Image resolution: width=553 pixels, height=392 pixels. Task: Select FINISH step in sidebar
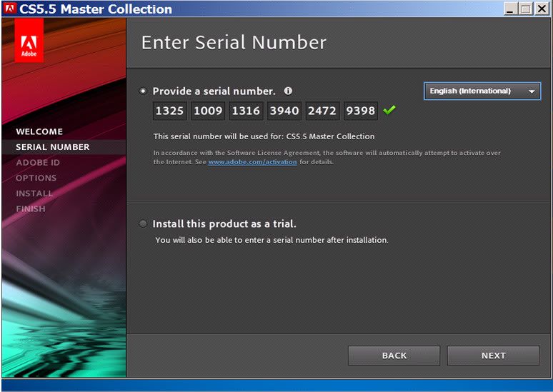click(31, 208)
